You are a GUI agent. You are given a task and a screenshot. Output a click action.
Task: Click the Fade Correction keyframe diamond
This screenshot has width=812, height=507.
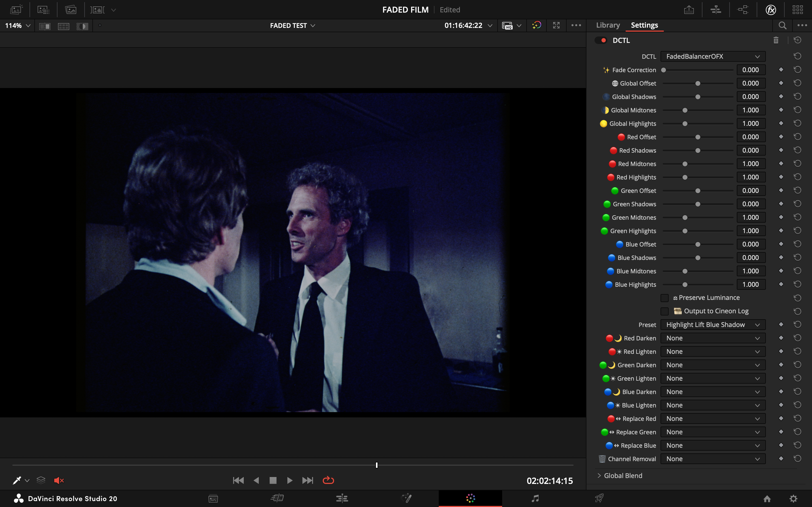tap(781, 70)
